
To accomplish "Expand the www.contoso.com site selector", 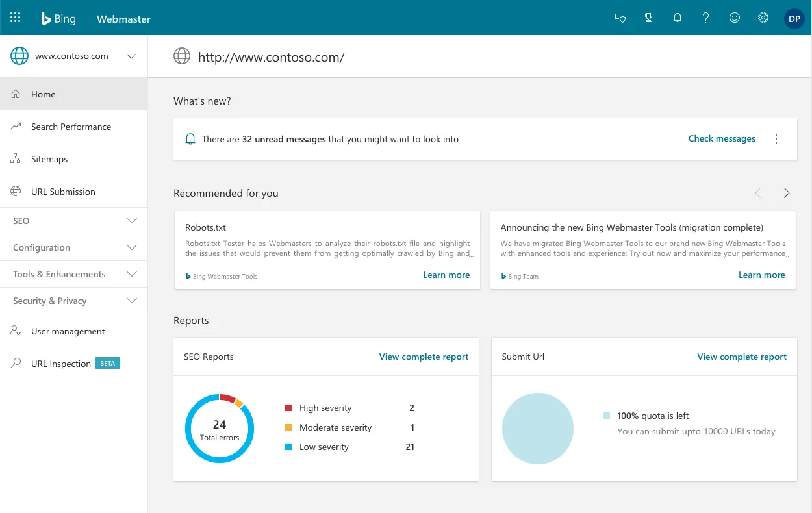I will (131, 56).
